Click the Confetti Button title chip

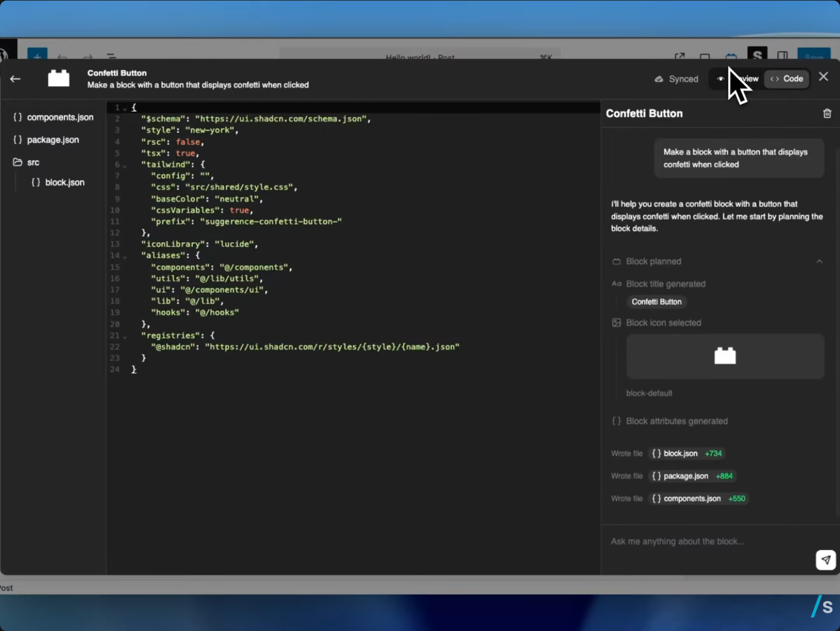[656, 302]
